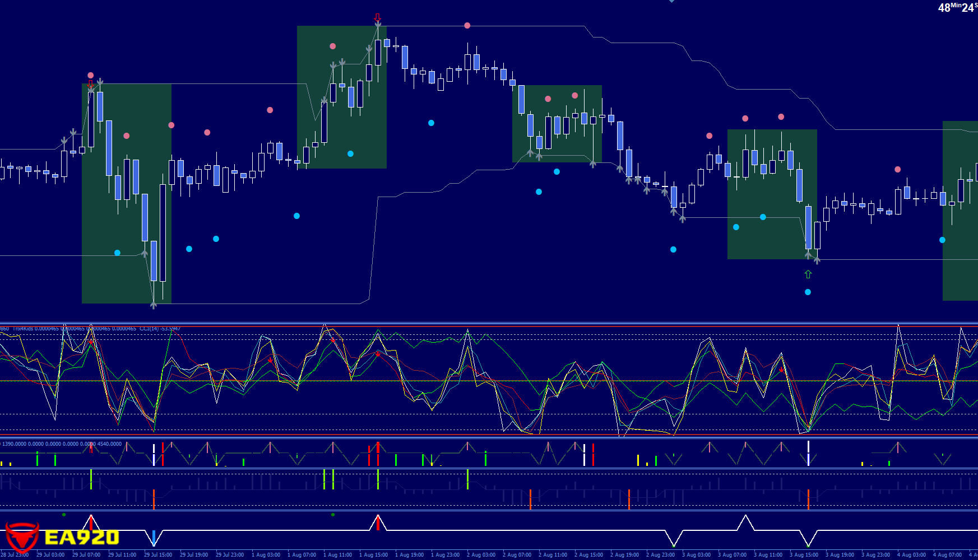The image size is (978, 560).
Task: Click the 1 Aug 15:00 time axis label
Action: point(374,555)
